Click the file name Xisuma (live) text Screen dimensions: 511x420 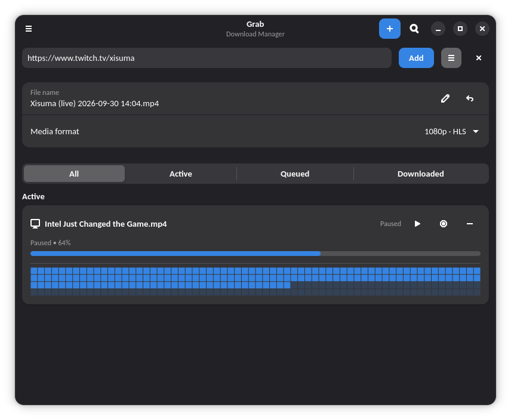(x=94, y=104)
